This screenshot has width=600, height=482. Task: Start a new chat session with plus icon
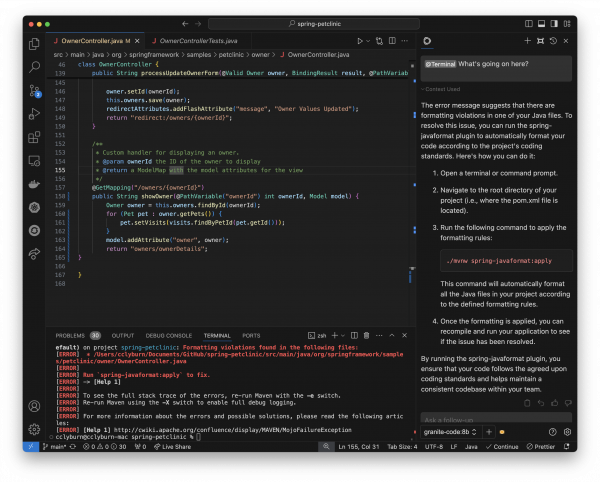(525, 41)
